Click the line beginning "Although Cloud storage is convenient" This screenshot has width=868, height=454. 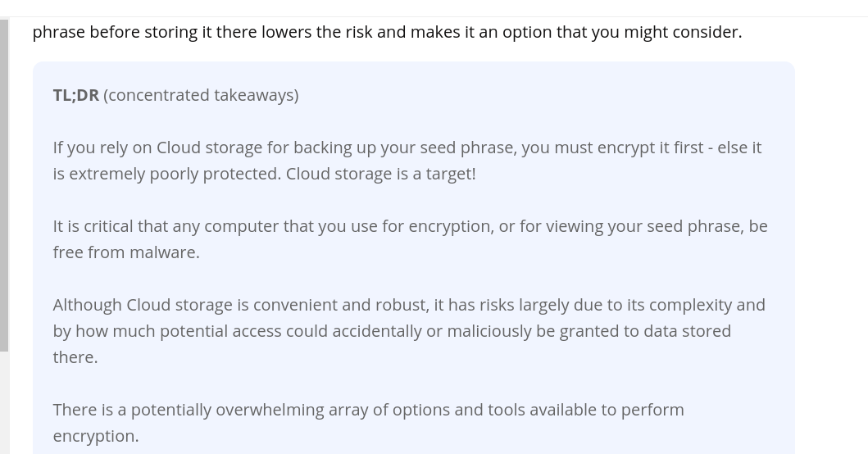(409, 305)
